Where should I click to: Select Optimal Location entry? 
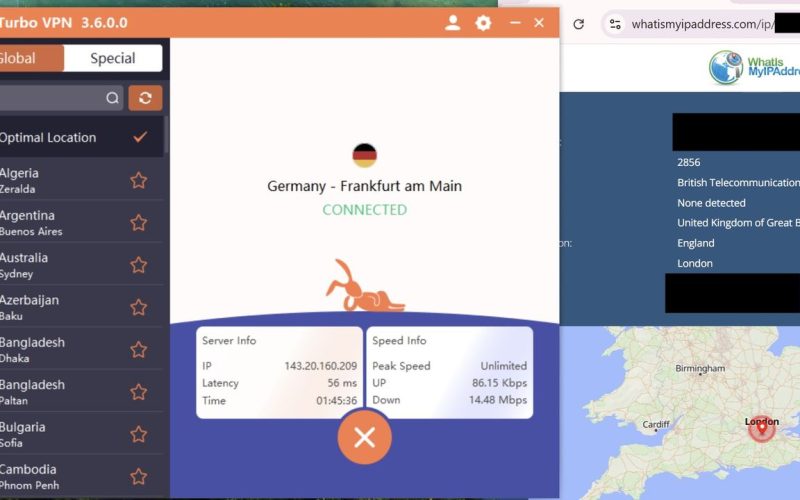pos(82,137)
